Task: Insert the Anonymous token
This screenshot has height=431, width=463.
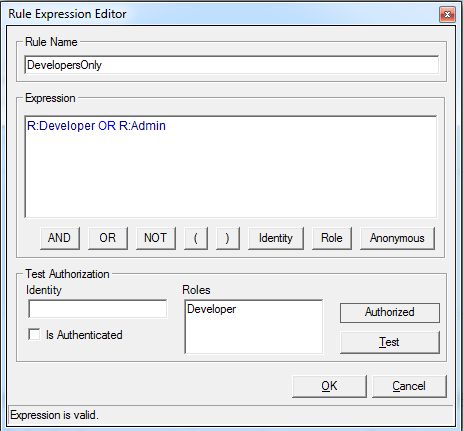Action: pos(397,238)
